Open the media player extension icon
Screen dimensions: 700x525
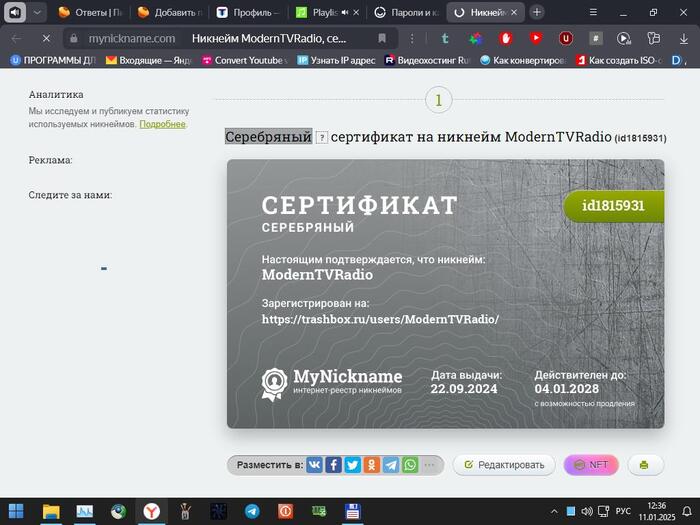pyautogui.click(x=624, y=39)
